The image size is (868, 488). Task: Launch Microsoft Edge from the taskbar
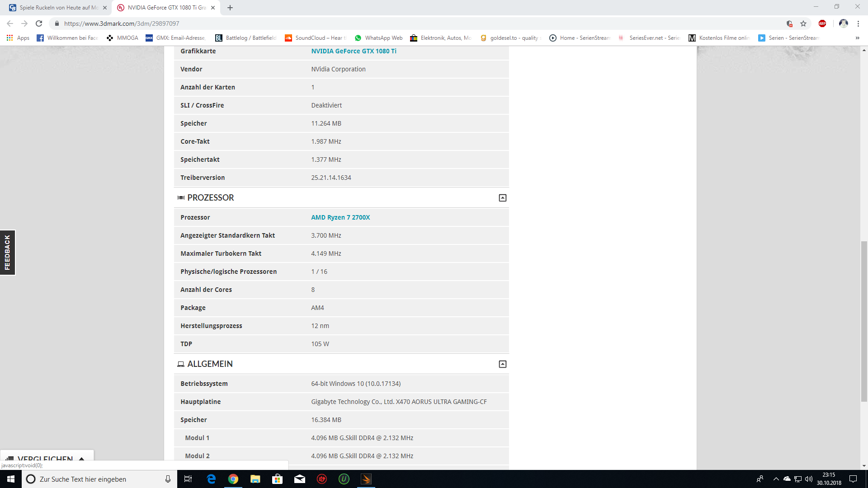point(211,479)
